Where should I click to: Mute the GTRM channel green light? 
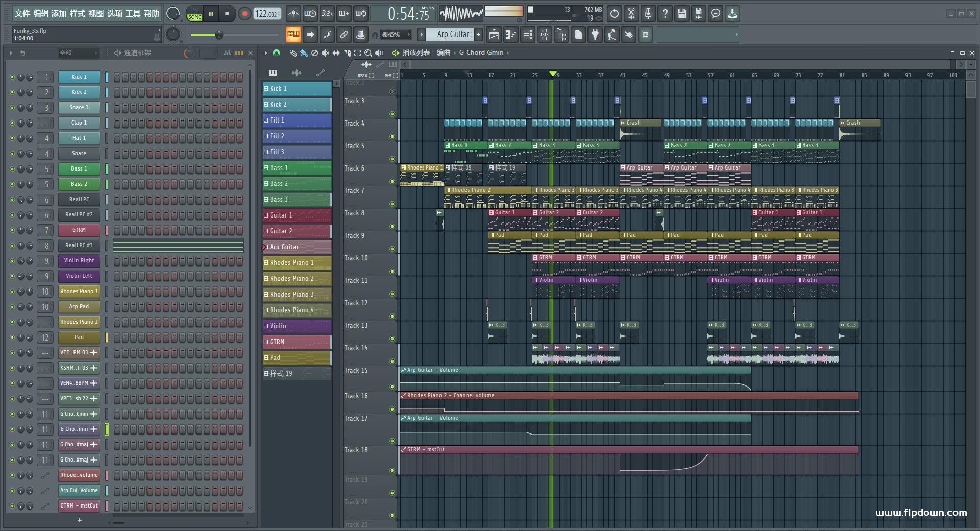coord(12,230)
